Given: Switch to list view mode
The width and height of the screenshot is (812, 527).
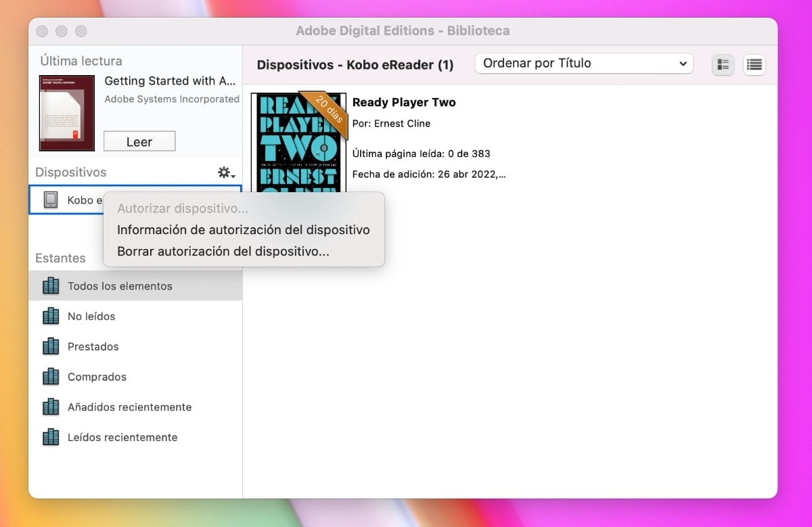Looking at the screenshot, I should (754, 65).
